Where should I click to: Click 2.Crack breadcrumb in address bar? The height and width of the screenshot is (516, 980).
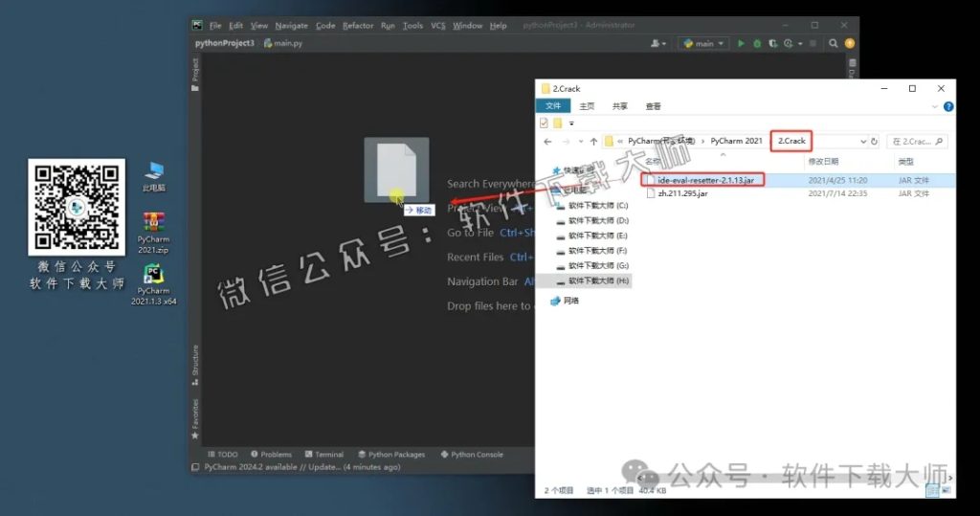point(791,141)
